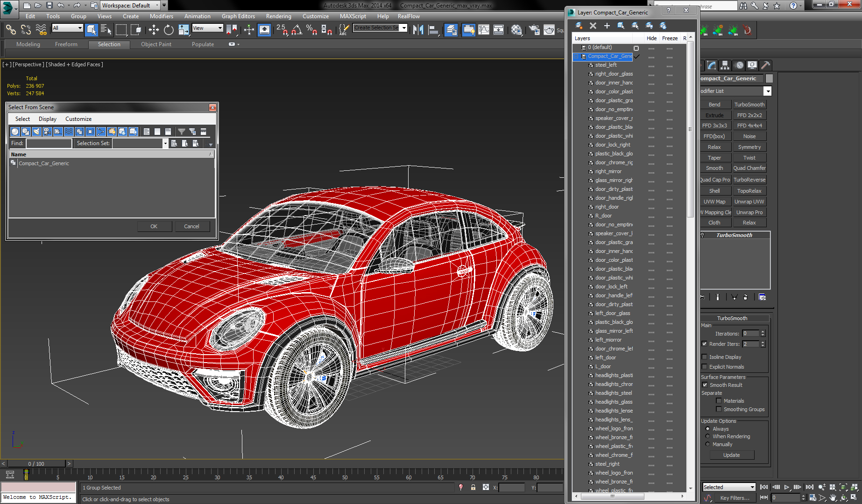Open the Modifier List dropdown
The width and height of the screenshot is (862, 504).
tap(767, 91)
